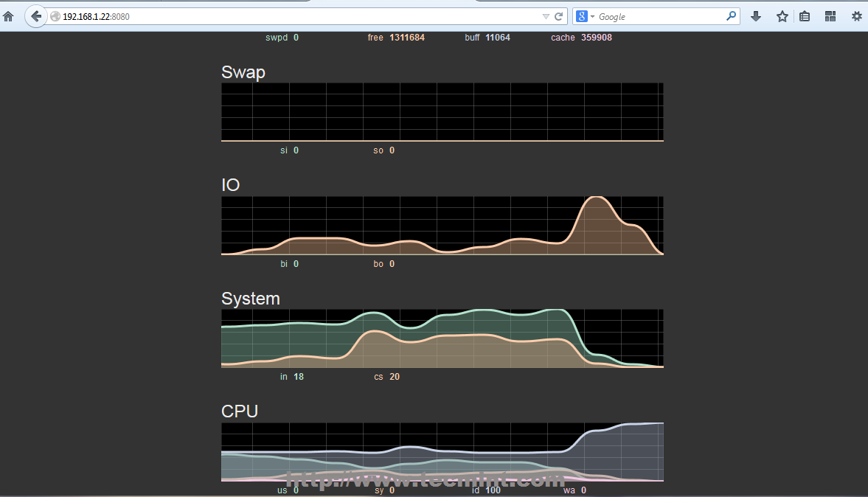This screenshot has width=868, height=497.
Task: Click the tab groups grid icon
Action: pos(830,16)
